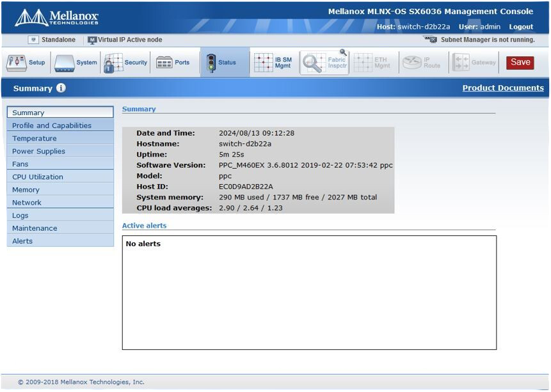Open the Fans page
Viewport: 551px width, 392px height.
coord(60,164)
